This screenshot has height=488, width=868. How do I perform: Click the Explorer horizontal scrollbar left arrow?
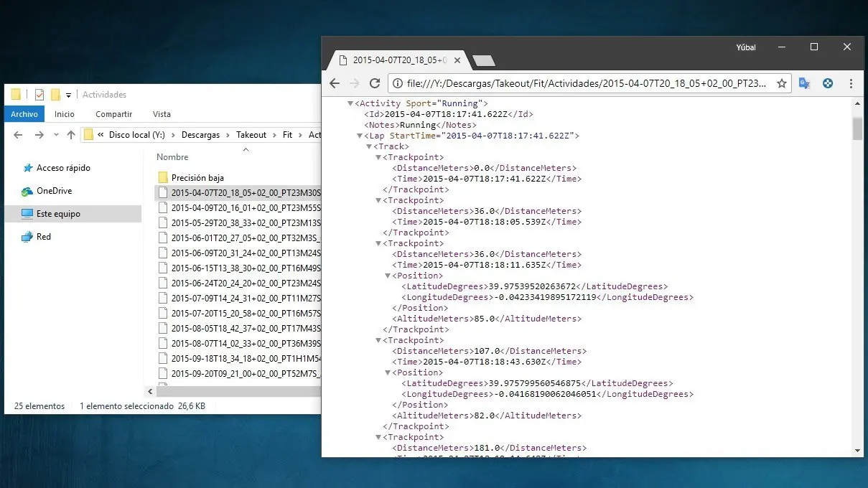pyautogui.click(x=151, y=392)
